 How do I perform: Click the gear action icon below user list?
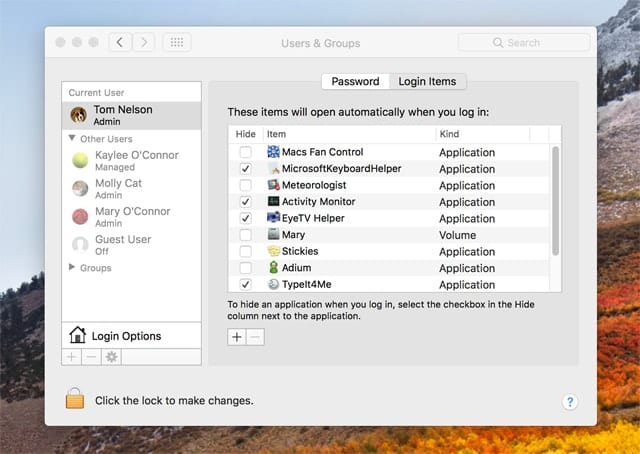point(111,357)
